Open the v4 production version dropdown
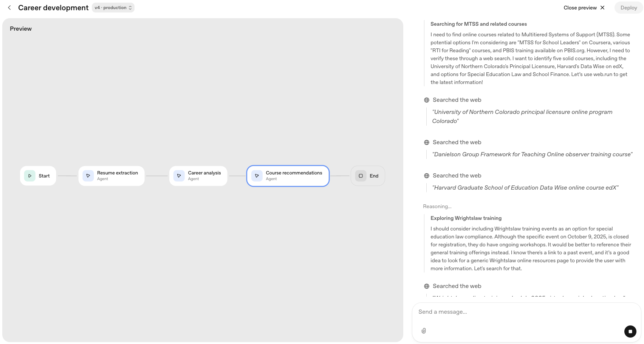The image size is (644, 344). click(x=113, y=8)
